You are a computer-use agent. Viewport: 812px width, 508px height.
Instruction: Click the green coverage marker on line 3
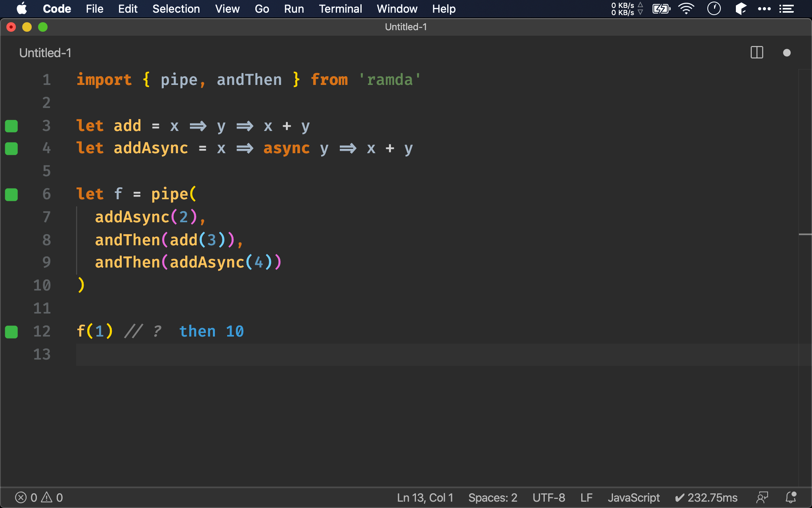tap(11, 126)
